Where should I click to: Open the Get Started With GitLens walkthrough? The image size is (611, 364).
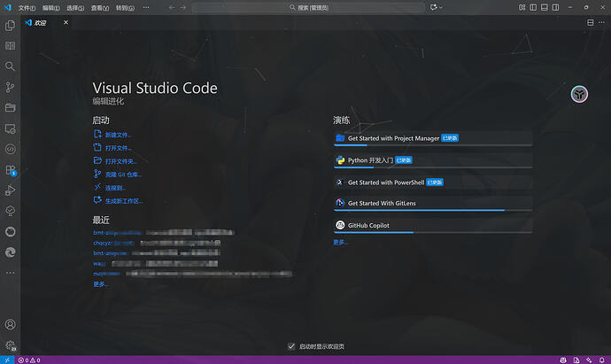pyautogui.click(x=433, y=203)
